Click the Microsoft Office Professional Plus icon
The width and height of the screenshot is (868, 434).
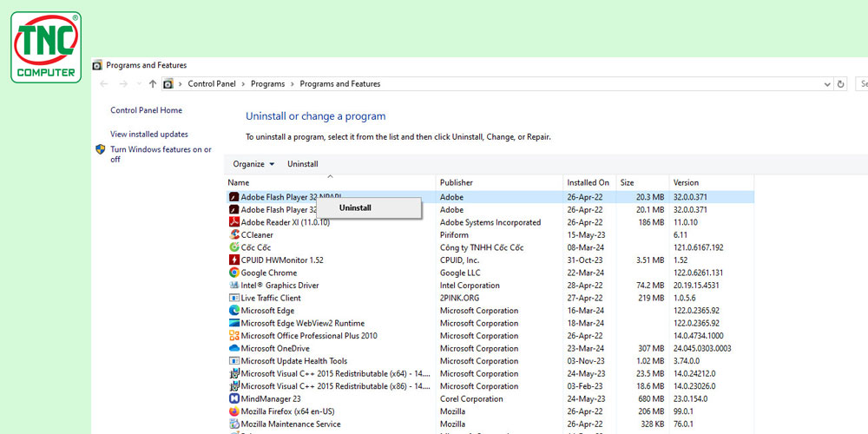233,336
